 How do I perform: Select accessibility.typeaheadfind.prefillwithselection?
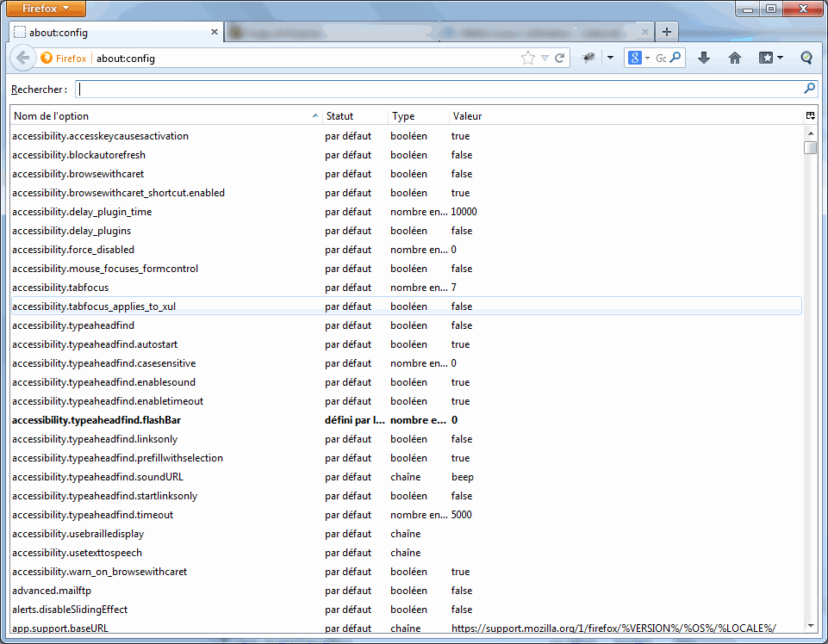(406, 458)
